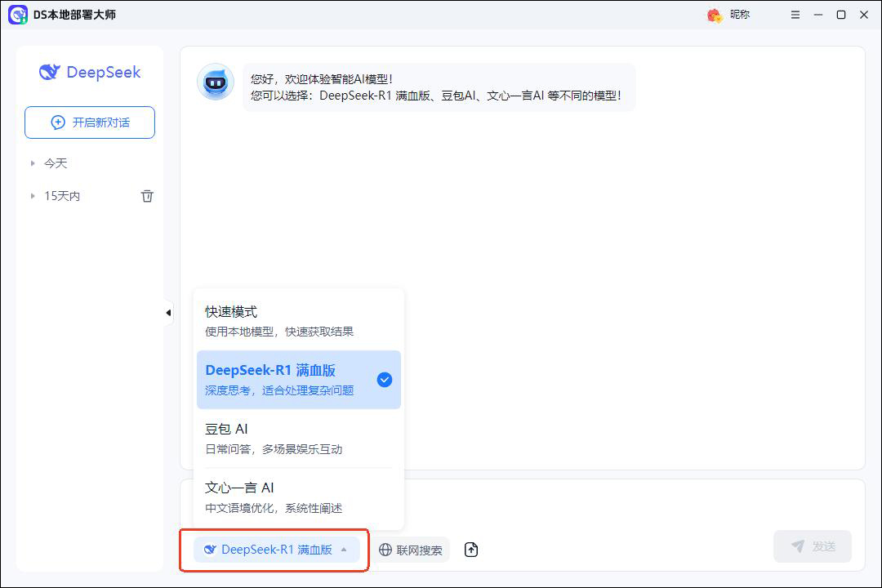Click the 发送 send button
882x588 pixels.
click(x=813, y=546)
